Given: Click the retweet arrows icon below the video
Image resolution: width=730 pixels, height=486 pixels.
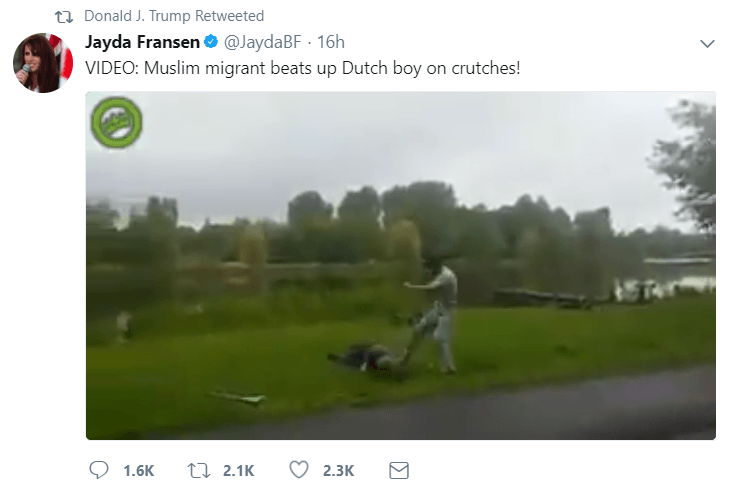Looking at the screenshot, I should click(199, 470).
